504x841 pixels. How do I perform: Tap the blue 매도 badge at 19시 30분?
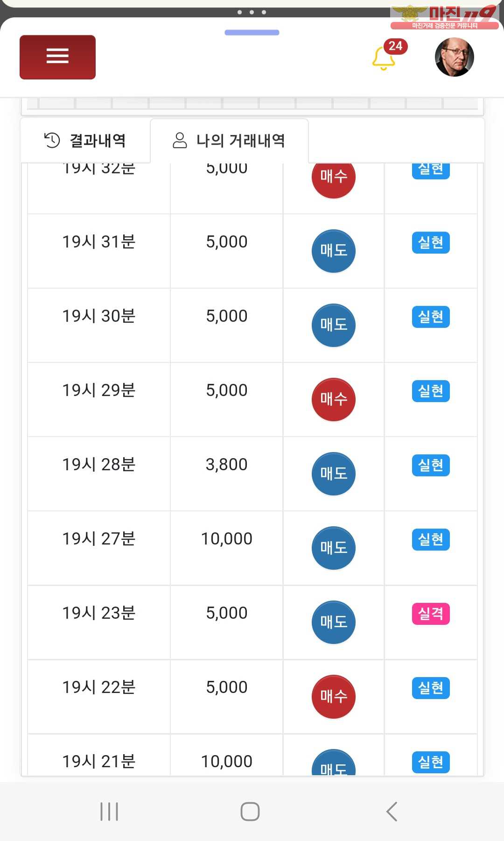pyautogui.click(x=334, y=325)
